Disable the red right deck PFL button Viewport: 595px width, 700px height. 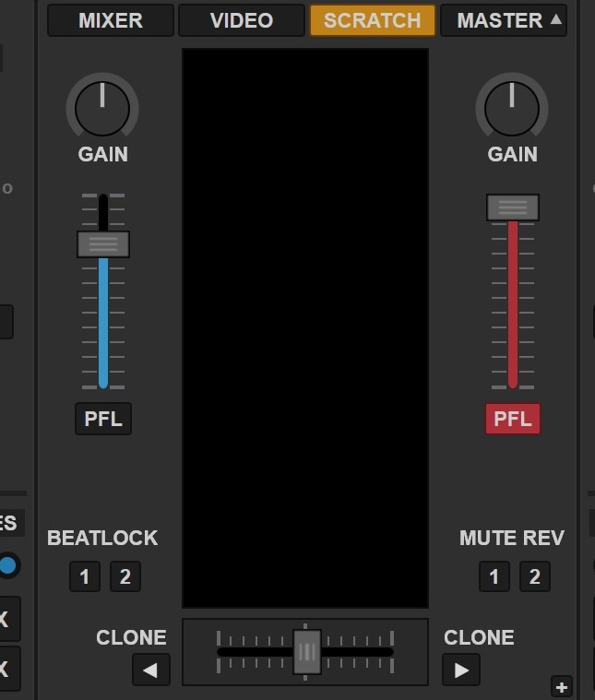click(513, 419)
